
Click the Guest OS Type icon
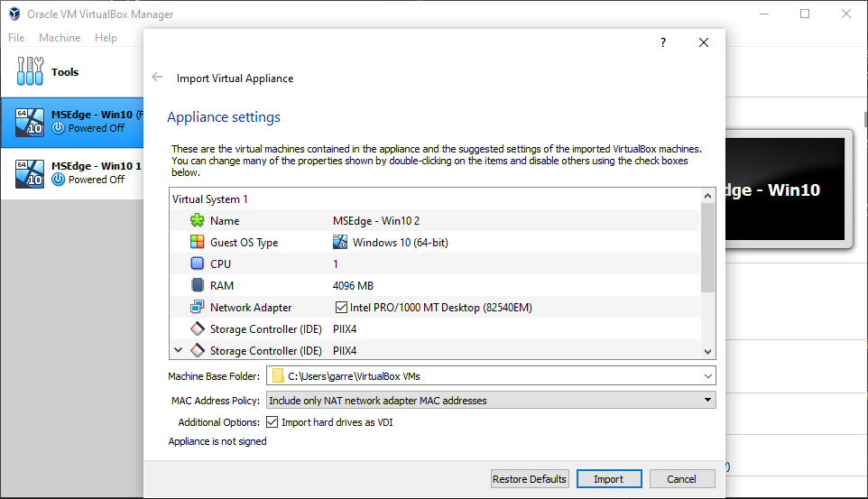(x=197, y=242)
